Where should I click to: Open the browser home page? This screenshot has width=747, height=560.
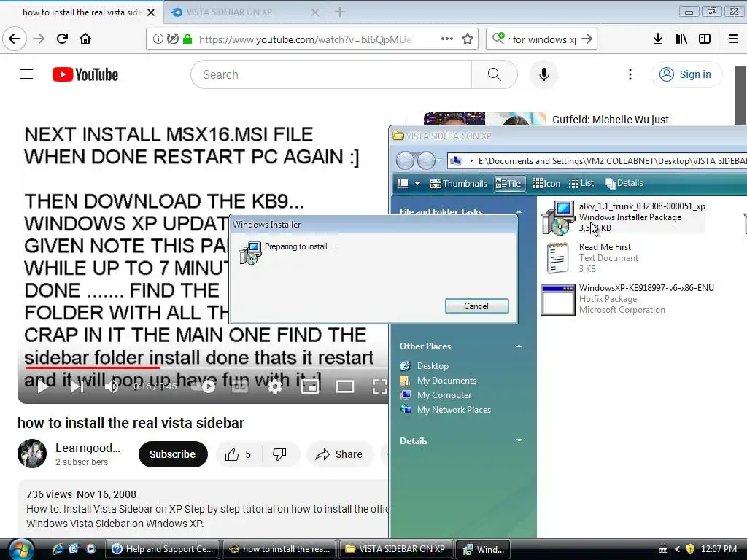pos(85,39)
